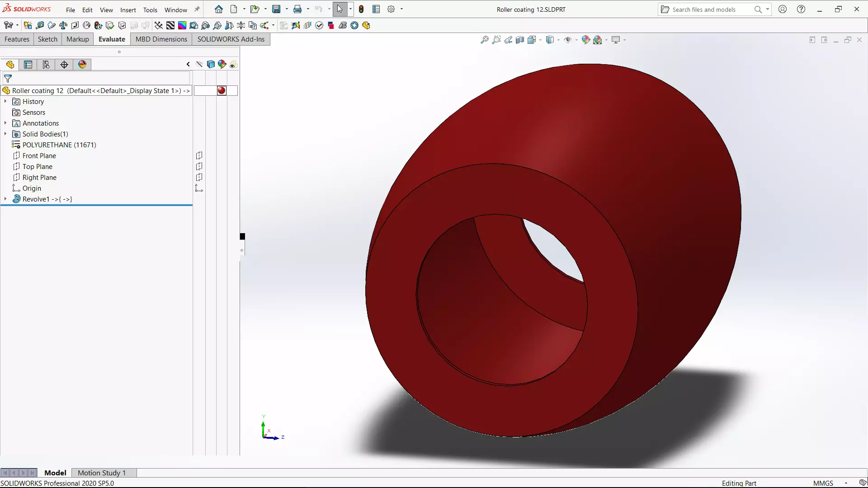Image resolution: width=868 pixels, height=488 pixels.
Task: Toggle visibility of Right Plane in display pane
Action: tap(199, 177)
